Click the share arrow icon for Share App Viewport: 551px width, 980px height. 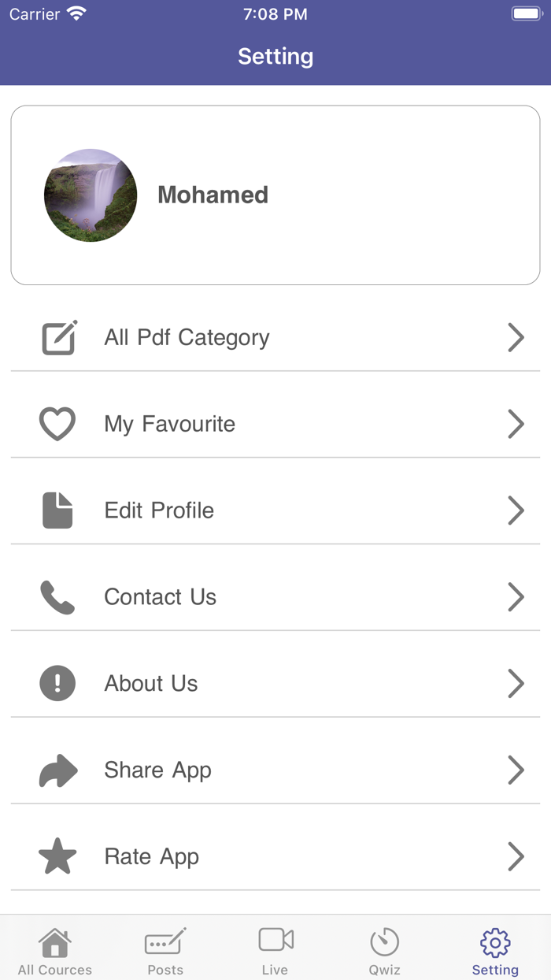coord(57,770)
